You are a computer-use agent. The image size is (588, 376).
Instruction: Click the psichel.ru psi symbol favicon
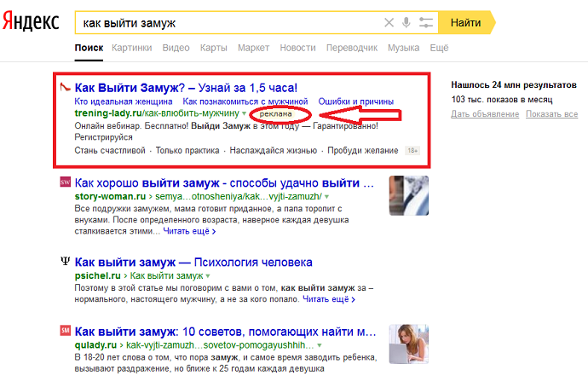tap(65, 262)
